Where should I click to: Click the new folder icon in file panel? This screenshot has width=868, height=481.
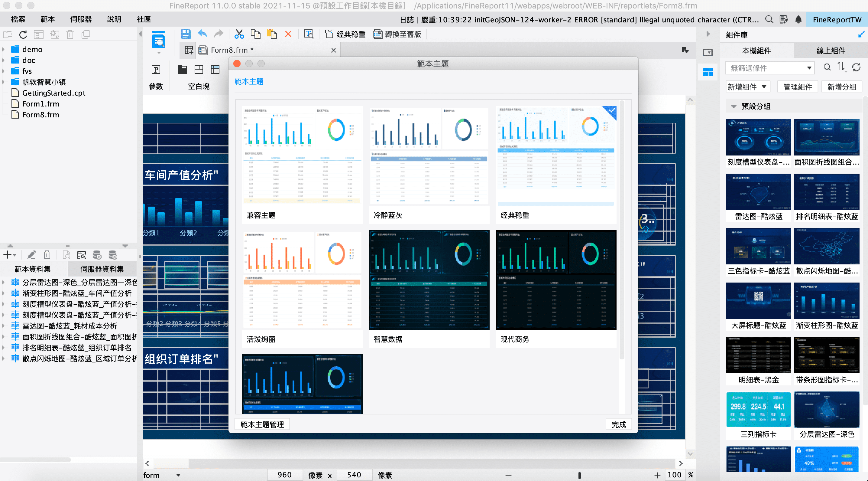[x=8, y=34]
